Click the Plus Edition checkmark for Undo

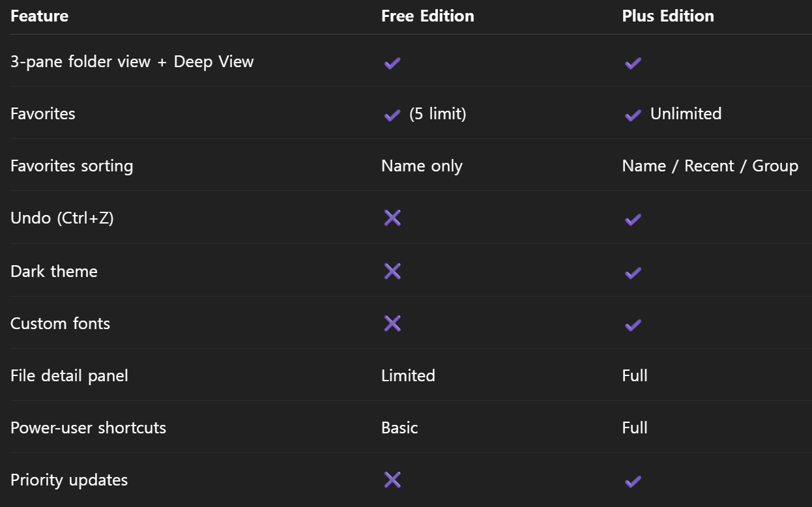click(633, 220)
